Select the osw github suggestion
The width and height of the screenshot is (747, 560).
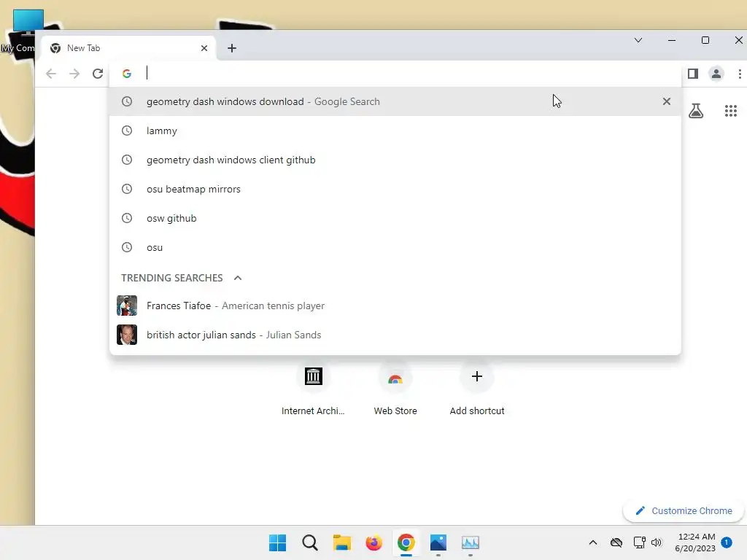395,217
